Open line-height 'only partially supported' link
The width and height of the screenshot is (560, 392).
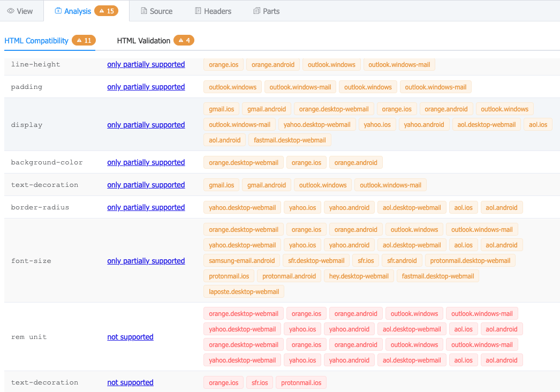pos(146,64)
